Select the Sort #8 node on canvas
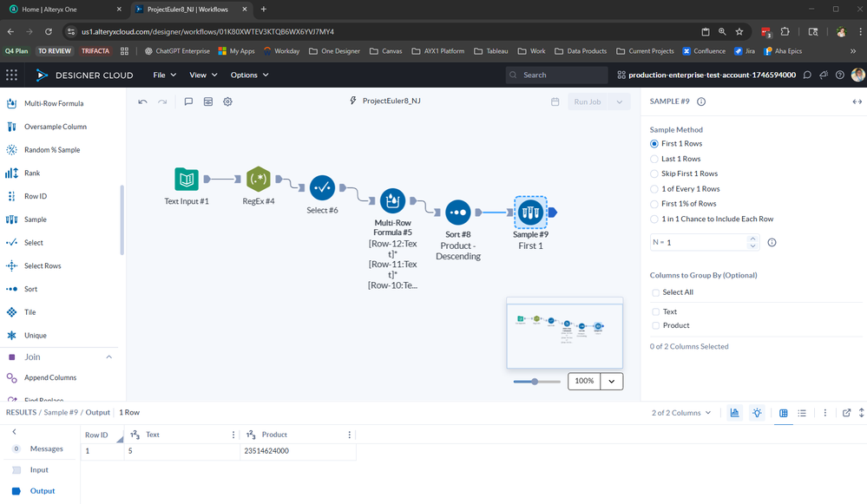This screenshot has width=867, height=504. coord(458,213)
